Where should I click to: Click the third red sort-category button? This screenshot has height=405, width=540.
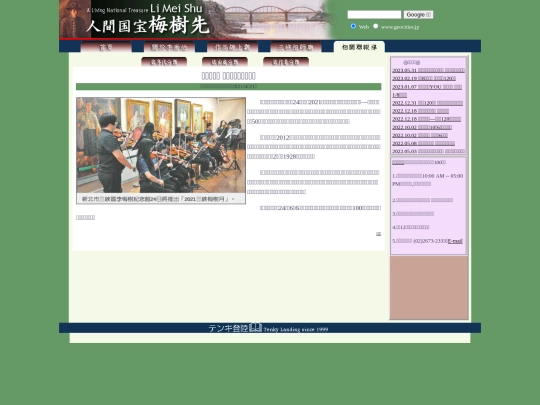click(x=286, y=62)
